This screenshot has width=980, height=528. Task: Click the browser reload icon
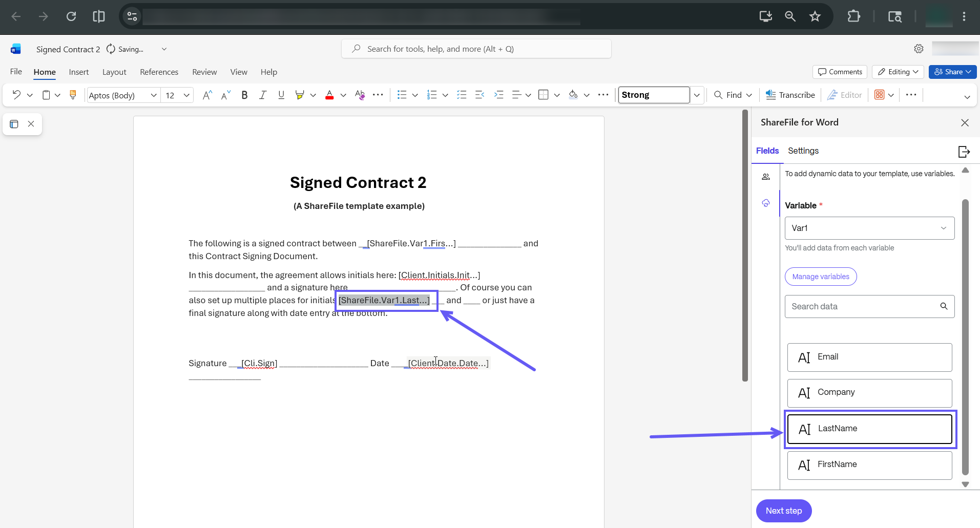[x=71, y=16]
